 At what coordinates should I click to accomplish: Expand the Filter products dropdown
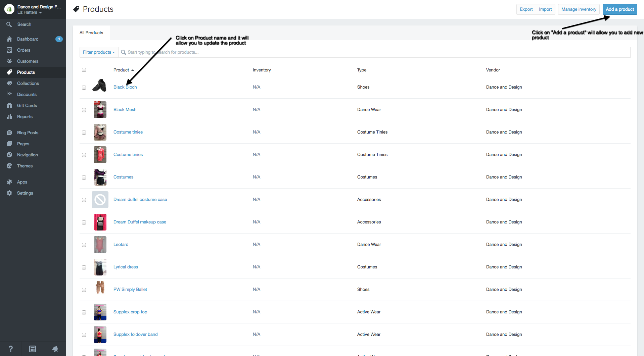99,52
